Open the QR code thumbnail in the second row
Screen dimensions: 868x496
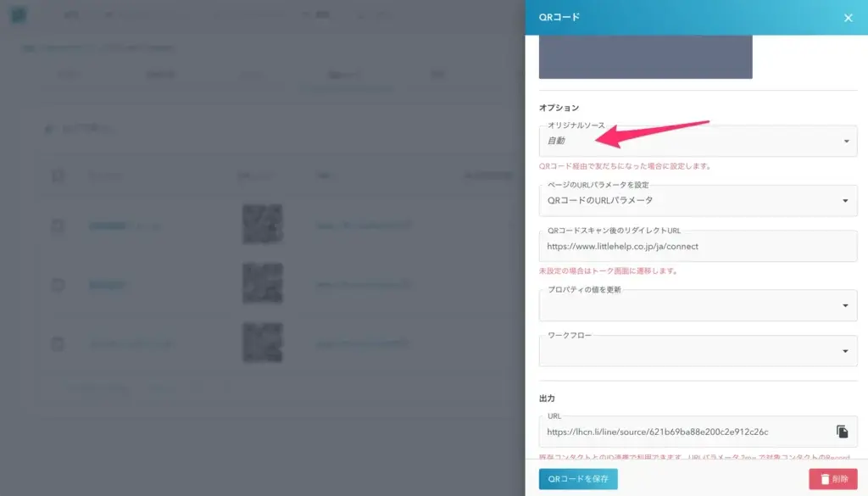(x=262, y=284)
